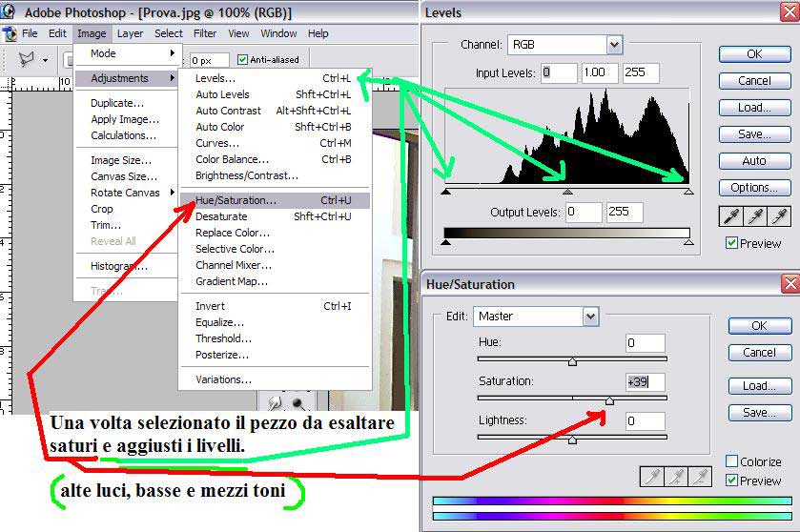Expand the Adjustments submenu
This screenshot has width=800, height=532.
pyautogui.click(x=126, y=78)
